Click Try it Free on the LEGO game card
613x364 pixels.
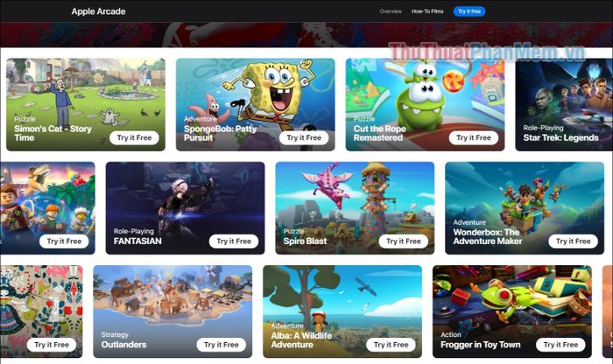click(64, 241)
